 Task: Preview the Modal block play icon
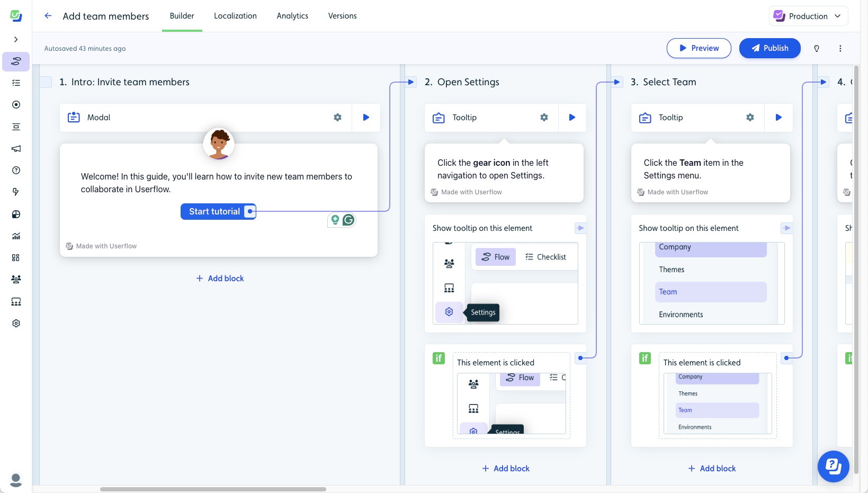(x=366, y=118)
